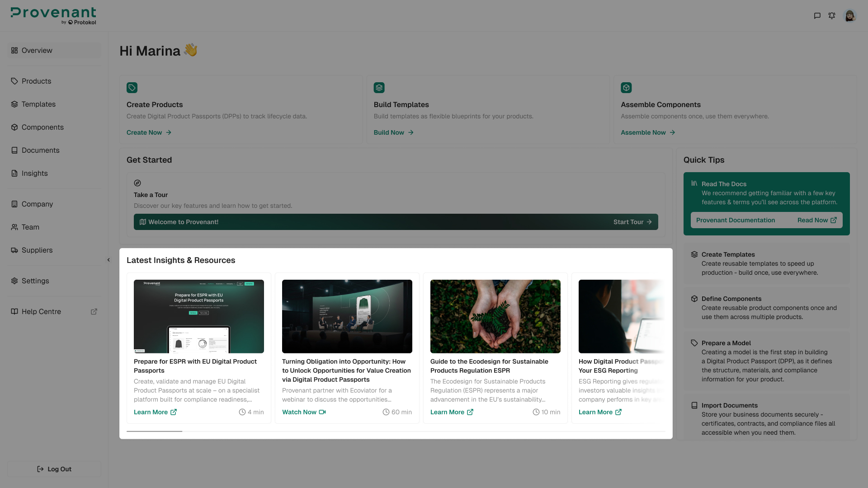Go to the Overview page
The image size is (868, 488).
click(54, 51)
